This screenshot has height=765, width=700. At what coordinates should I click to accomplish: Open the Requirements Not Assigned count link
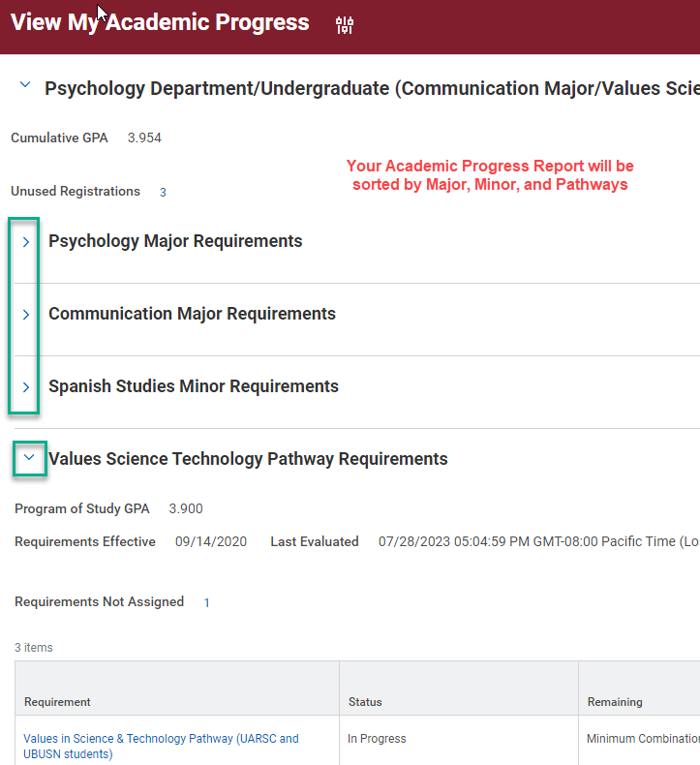click(206, 603)
